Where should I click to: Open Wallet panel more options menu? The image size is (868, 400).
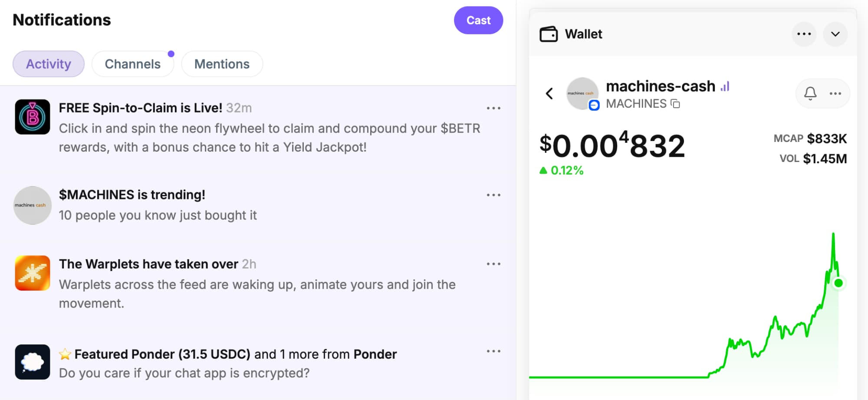(x=804, y=34)
